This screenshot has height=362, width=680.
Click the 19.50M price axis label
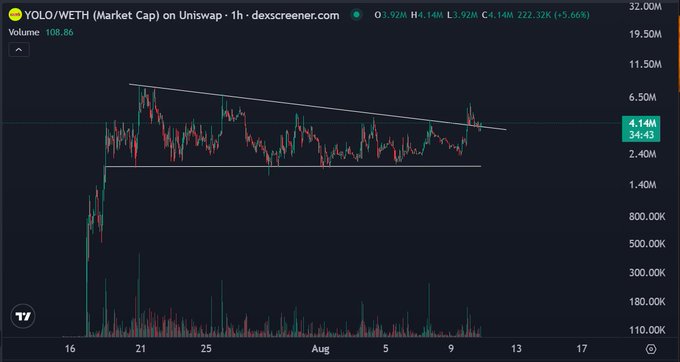[x=645, y=34]
